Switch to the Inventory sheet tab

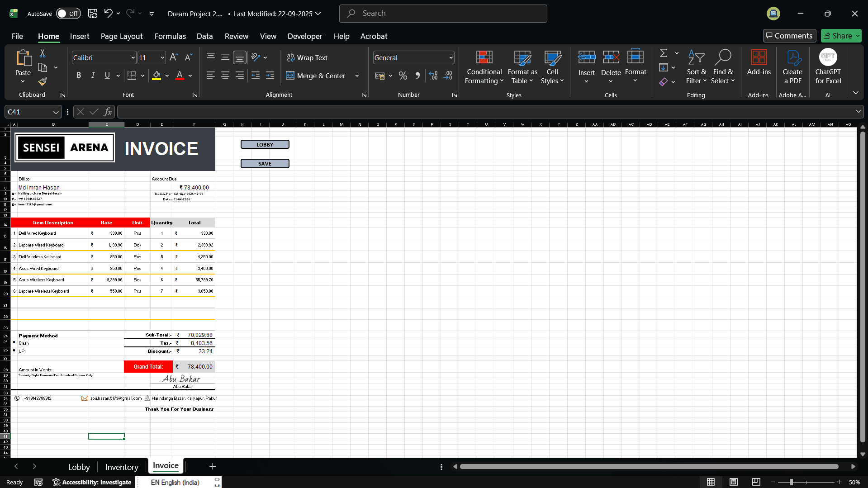[x=122, y=467]
